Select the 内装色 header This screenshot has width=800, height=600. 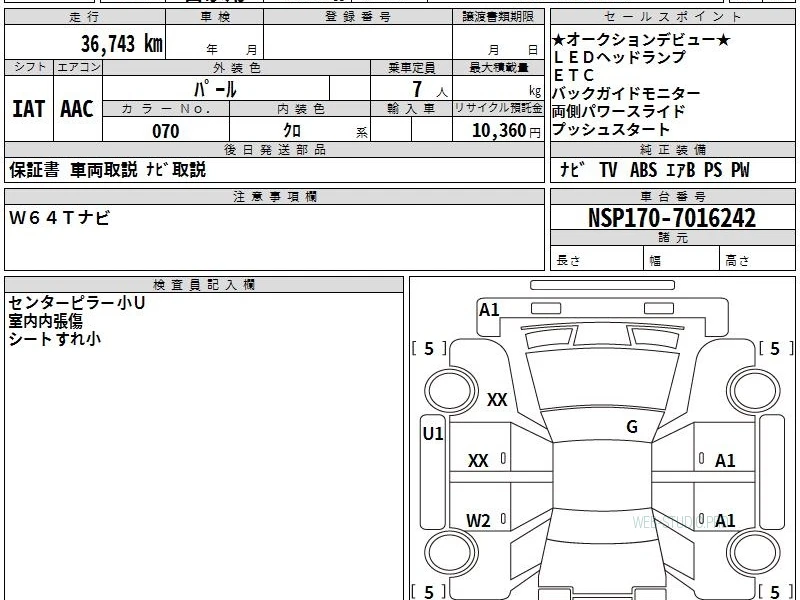(300, 109)
